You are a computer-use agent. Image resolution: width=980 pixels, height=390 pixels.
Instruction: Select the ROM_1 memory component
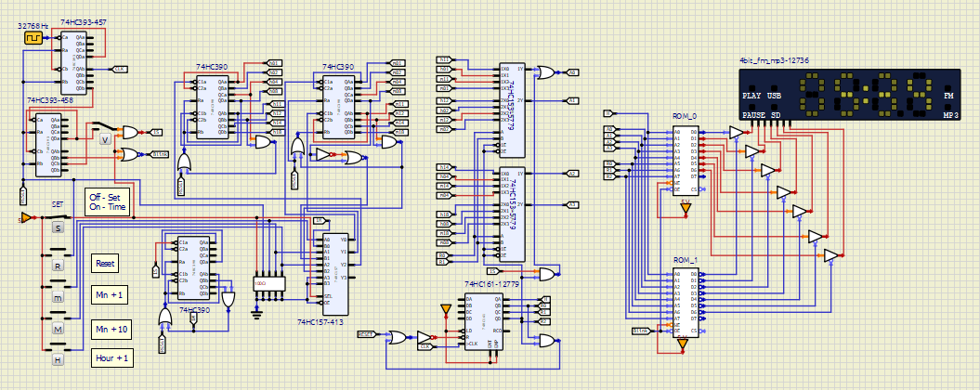pos(685,300)
